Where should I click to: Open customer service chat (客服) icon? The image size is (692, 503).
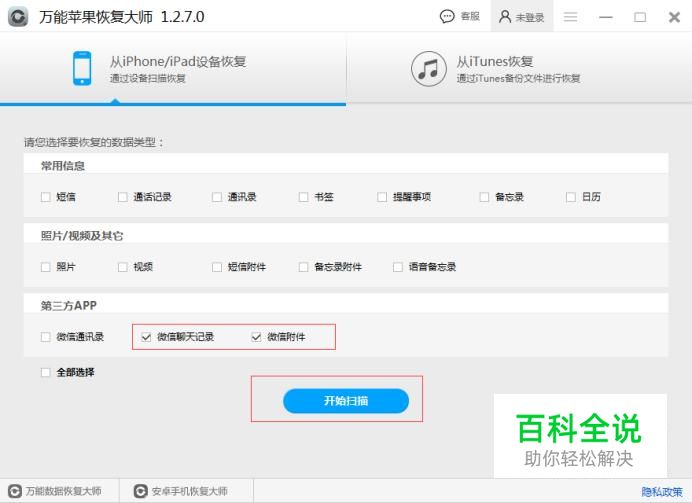pyautogui.click(x=447, y=17)
